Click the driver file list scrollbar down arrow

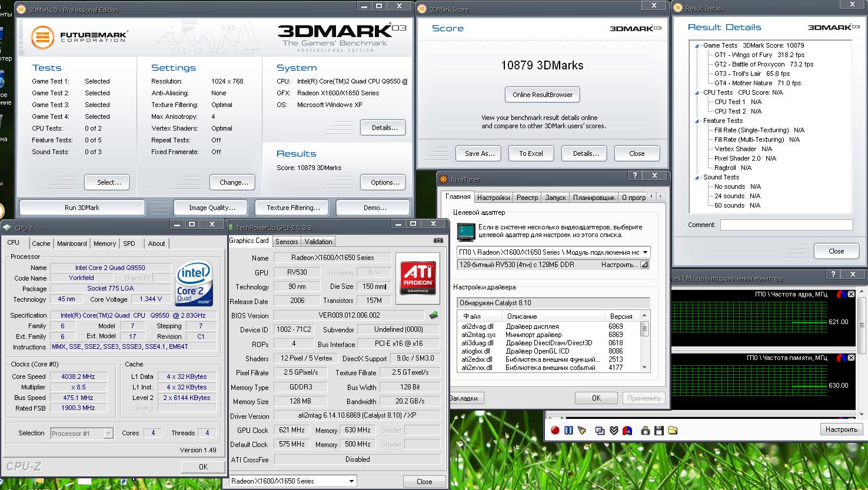(645, 367)
